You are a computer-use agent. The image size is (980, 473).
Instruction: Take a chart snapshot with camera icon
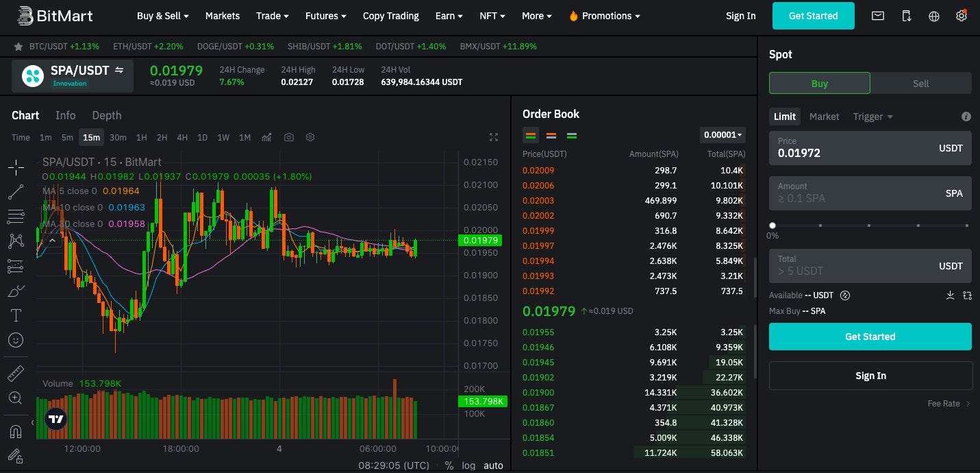pos(289,137)
